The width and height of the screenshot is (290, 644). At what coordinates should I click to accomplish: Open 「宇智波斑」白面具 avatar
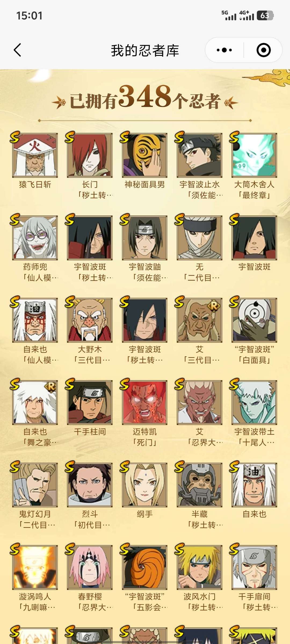tap(254, 320)
